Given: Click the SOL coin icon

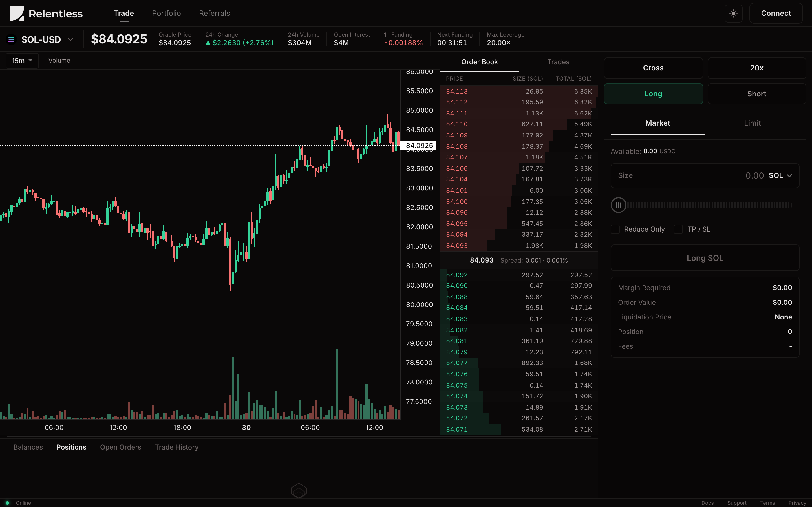Looking at the screenshot, I should coord(11,39).
